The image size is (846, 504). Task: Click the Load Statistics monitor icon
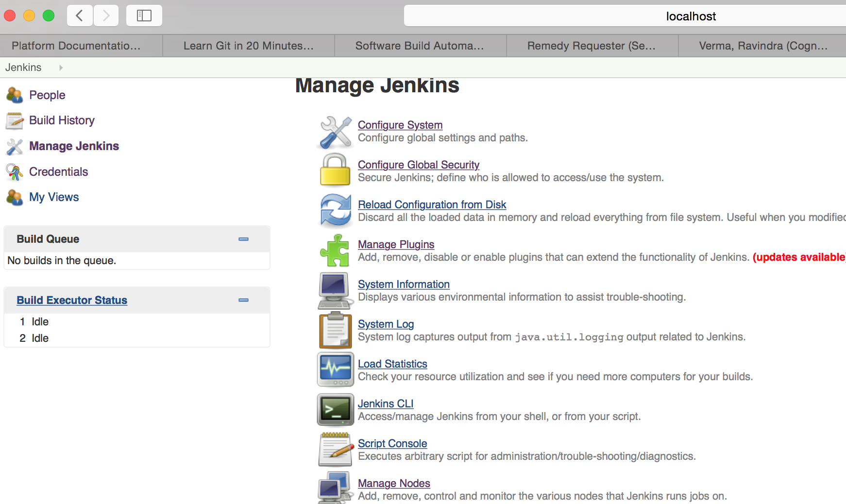pos(336,370)
